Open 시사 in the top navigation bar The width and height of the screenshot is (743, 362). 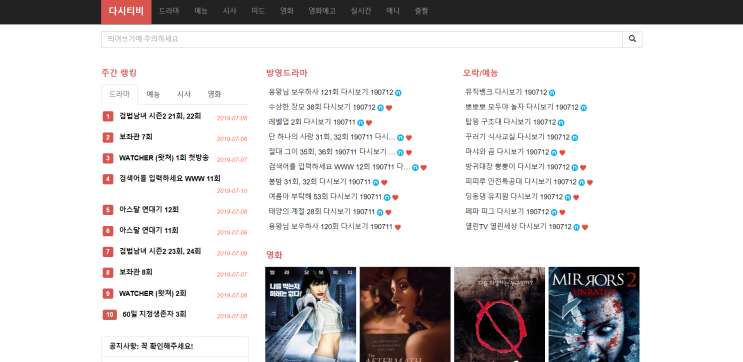click(229, 11)
